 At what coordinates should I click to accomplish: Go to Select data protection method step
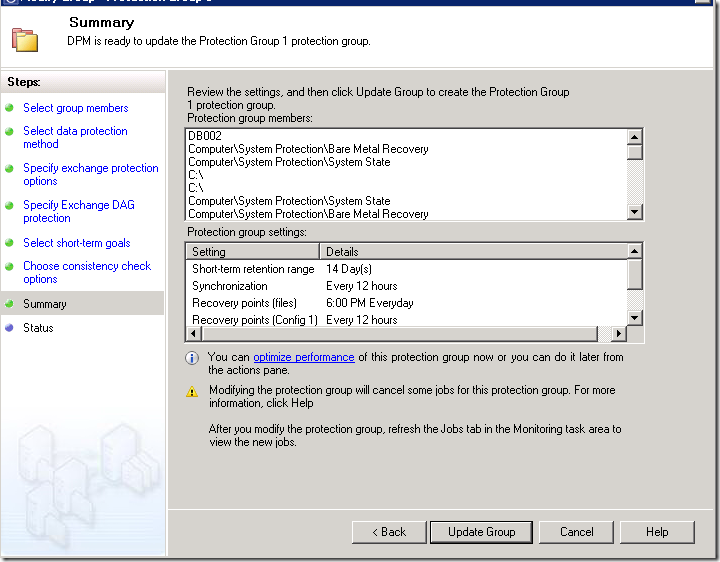(75, 137)
